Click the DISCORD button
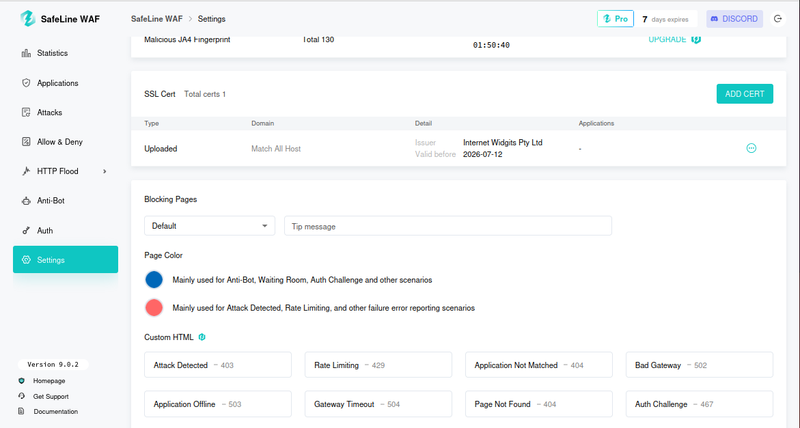The height and width of the screenshot is (428, 800). click(734, 19)
